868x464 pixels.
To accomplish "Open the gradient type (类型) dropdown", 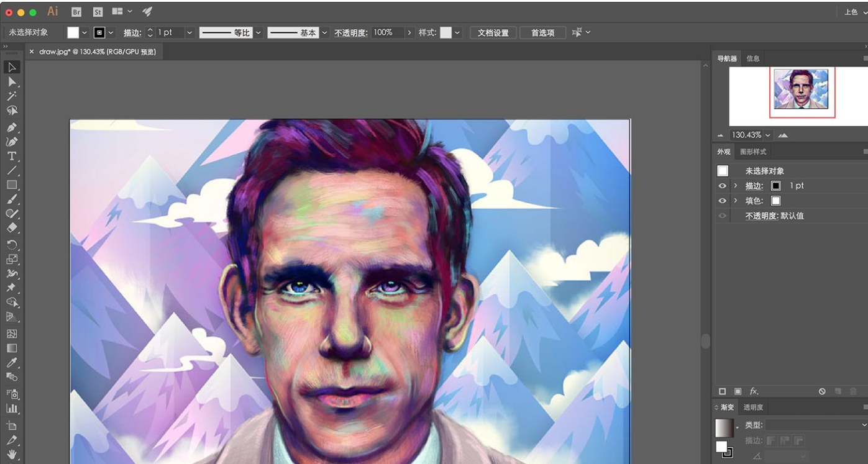I will [815, 425].
